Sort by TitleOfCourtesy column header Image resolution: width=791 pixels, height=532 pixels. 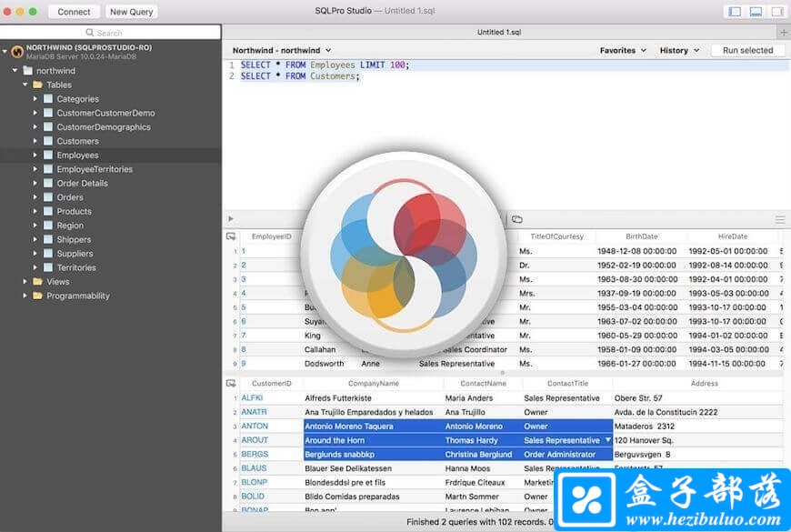557,236
